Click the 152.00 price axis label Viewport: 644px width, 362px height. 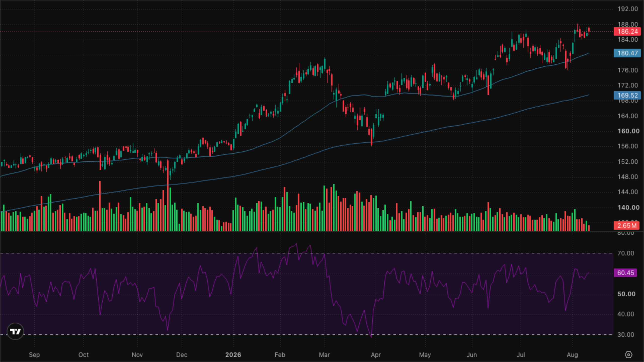pos(628,162)
